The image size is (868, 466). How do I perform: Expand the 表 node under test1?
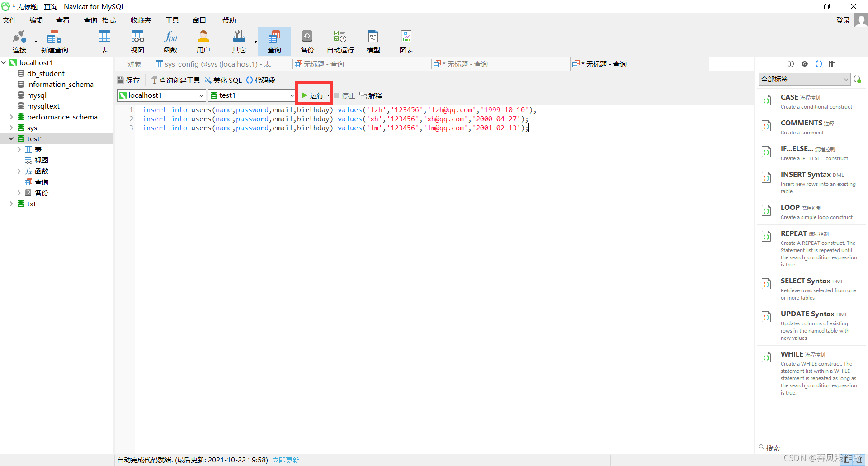19,149
